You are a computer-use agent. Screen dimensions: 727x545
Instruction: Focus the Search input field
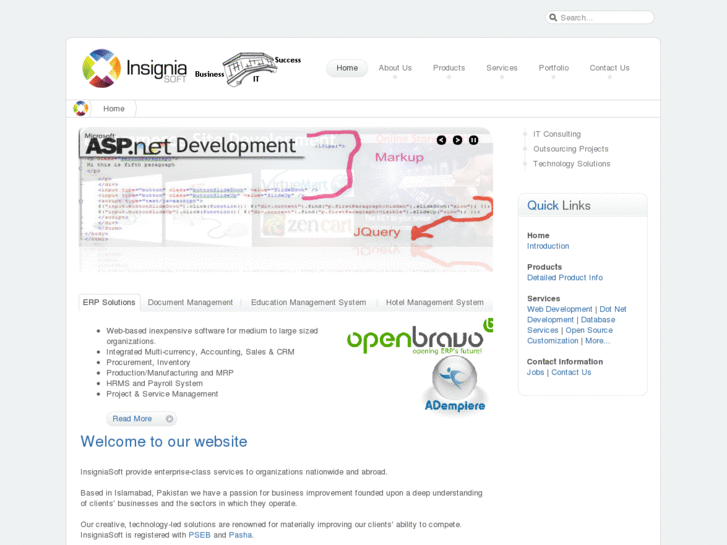tap(599, 18)
